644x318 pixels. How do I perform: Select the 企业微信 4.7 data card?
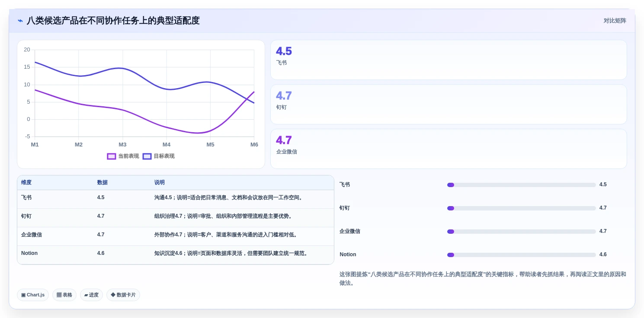[449, 149]
